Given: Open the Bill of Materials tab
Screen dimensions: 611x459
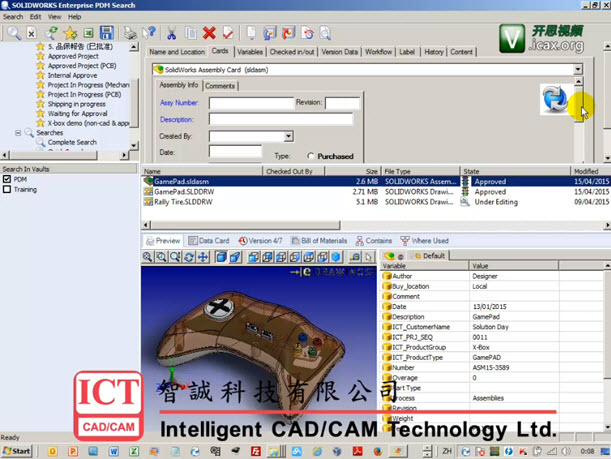Looking at the screenshot, I should [319, 241].
